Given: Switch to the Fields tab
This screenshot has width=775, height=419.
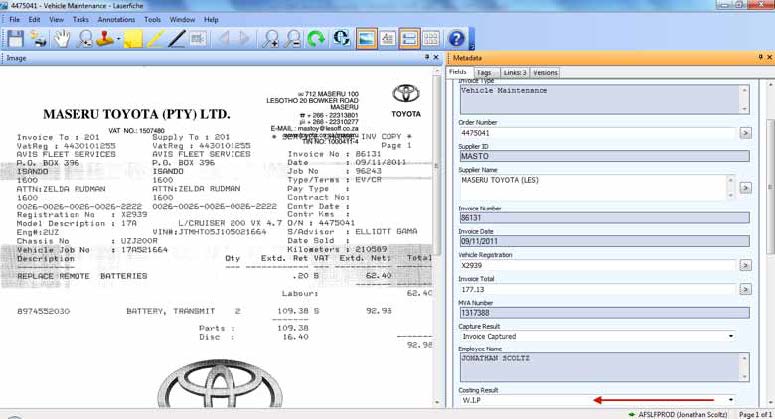Looking at the screenshot, I should tap(458, 72).
